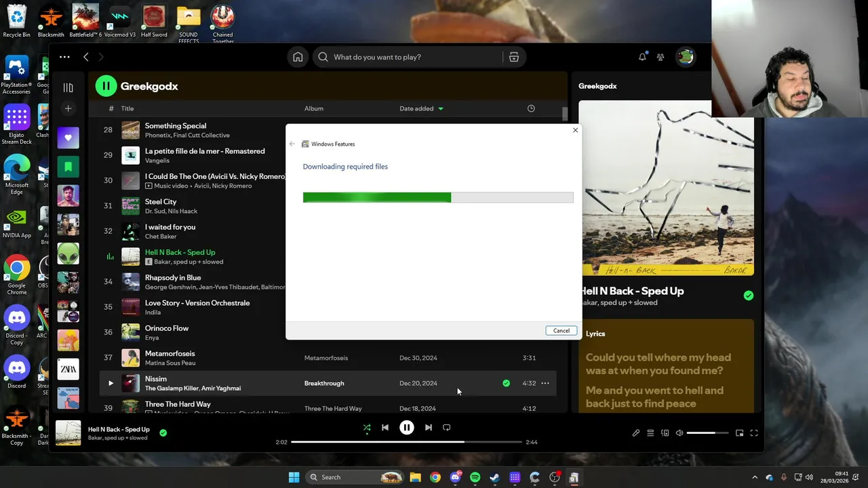Open more options for Nissim track
This screenshot has height=488, width=868.
545,383
